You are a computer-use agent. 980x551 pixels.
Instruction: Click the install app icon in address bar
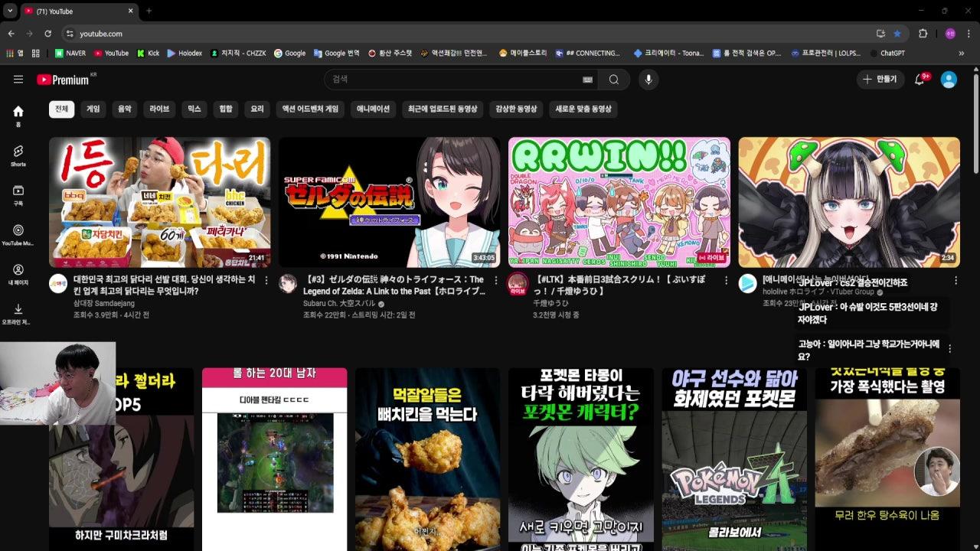click(x=880, y=34)
